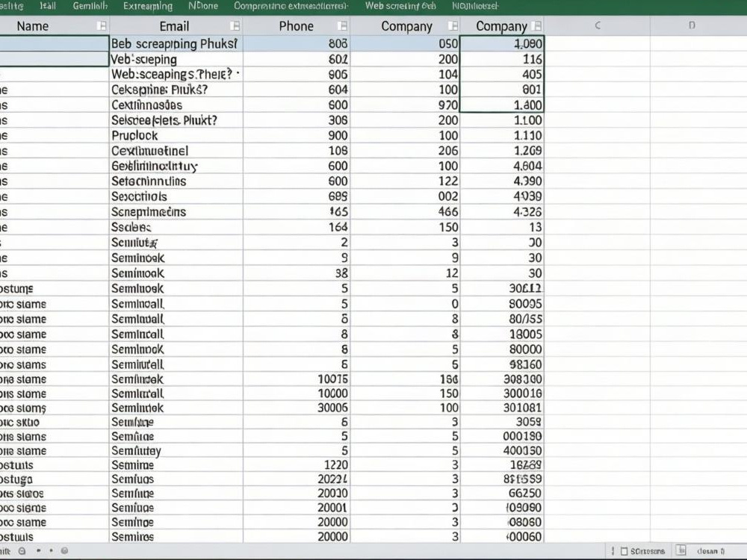Select the cell with value 4.604

tap(502, 166)
